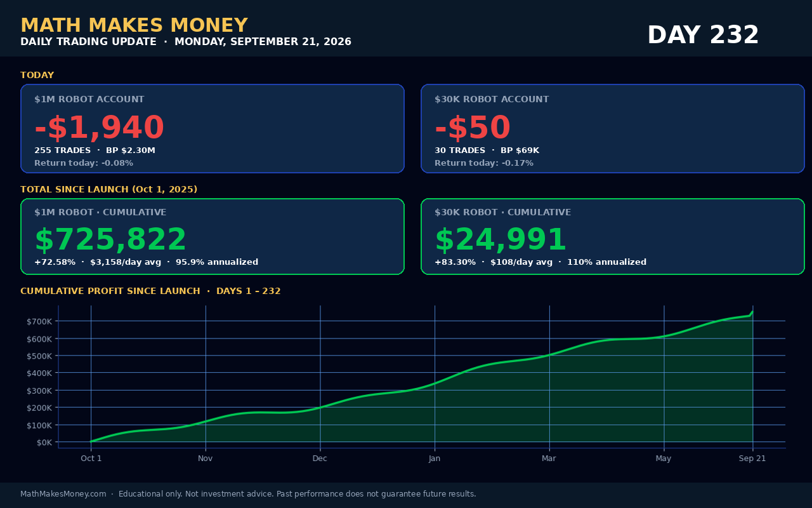Click the MathMakesMoney.com footer disclaimer

248,494
